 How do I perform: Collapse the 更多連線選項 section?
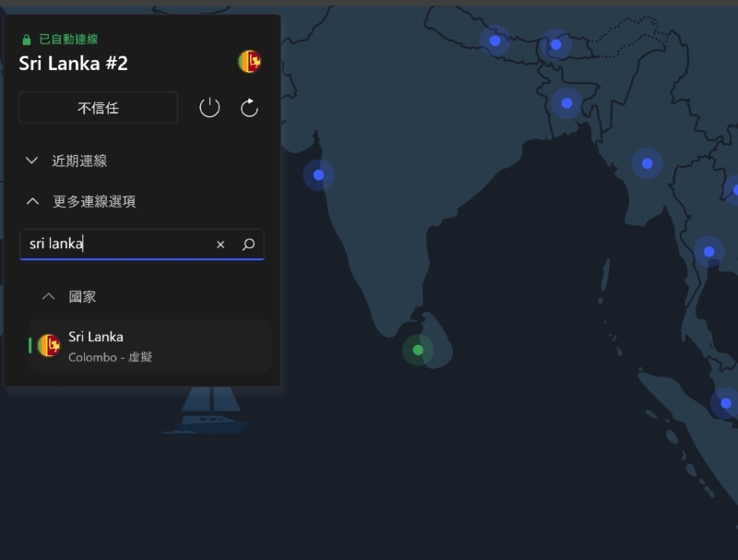pos(80,202)
